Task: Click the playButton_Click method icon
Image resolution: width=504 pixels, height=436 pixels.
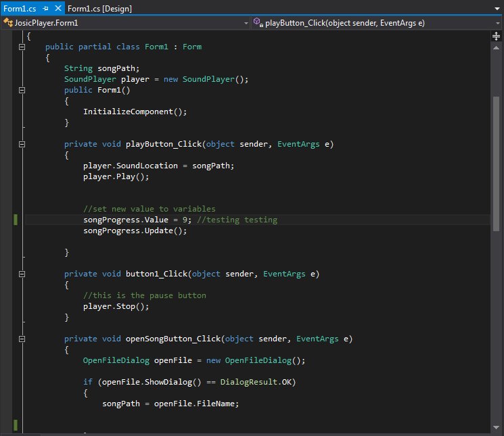Action: pyautogui.click(x=257, y=23)
